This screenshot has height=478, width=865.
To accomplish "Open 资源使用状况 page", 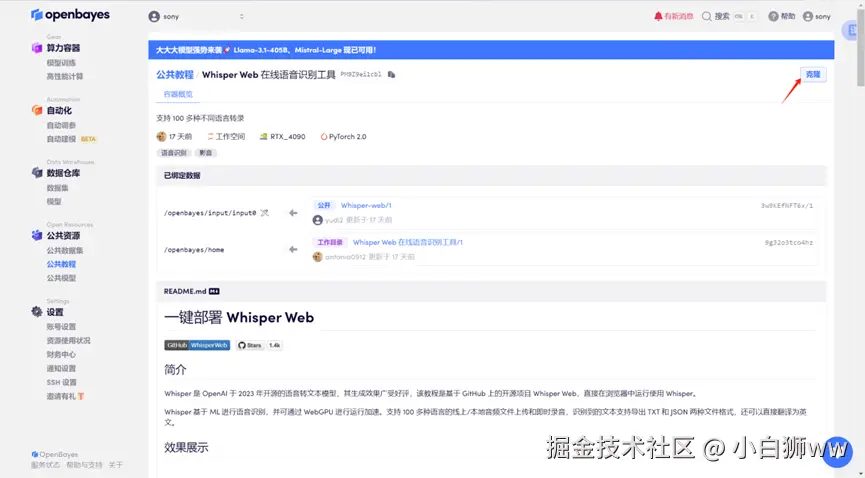I will (x=68, y=341).
